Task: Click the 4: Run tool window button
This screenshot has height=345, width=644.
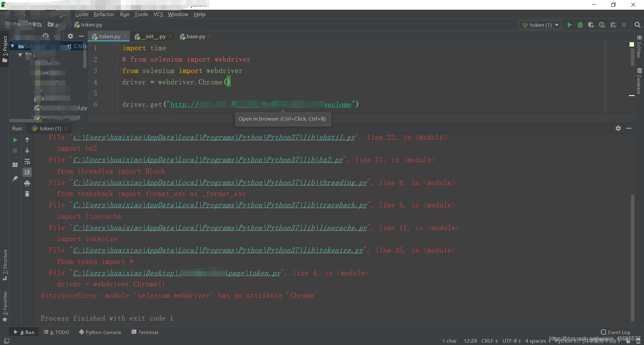Action: (x=24, y=332)
